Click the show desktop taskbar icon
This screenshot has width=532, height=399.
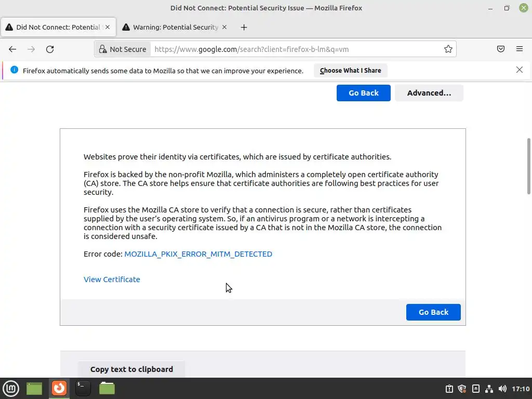(34, 389)
